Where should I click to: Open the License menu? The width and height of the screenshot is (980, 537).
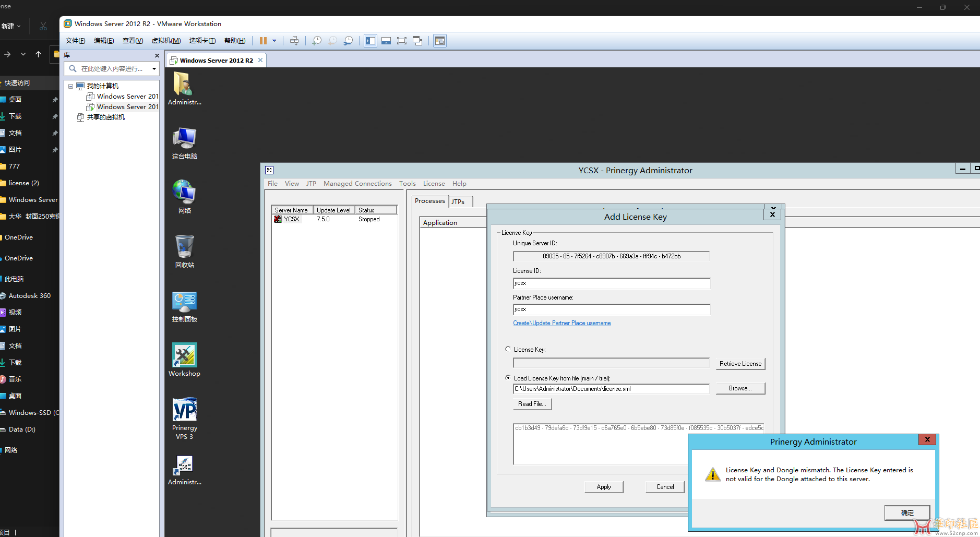[434, 184]
